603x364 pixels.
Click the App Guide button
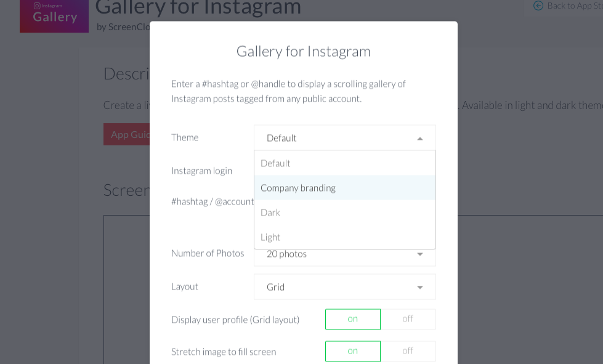point(126,134)
